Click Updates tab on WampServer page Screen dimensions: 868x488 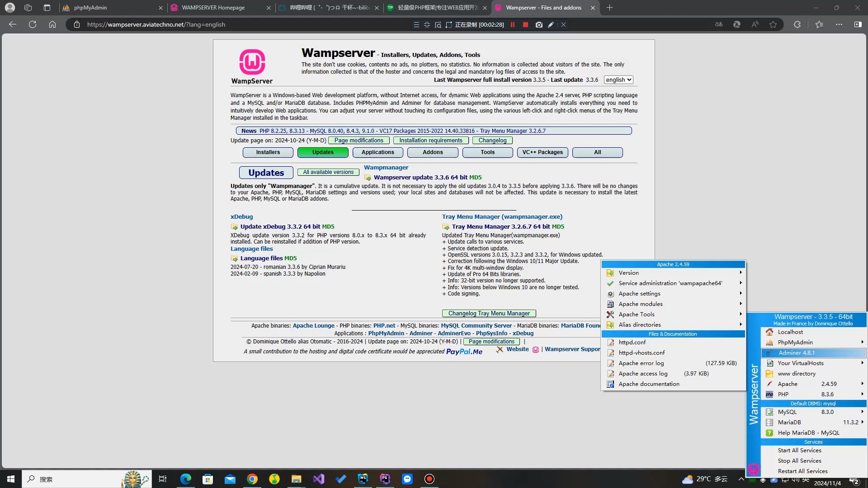pos(322,152)
